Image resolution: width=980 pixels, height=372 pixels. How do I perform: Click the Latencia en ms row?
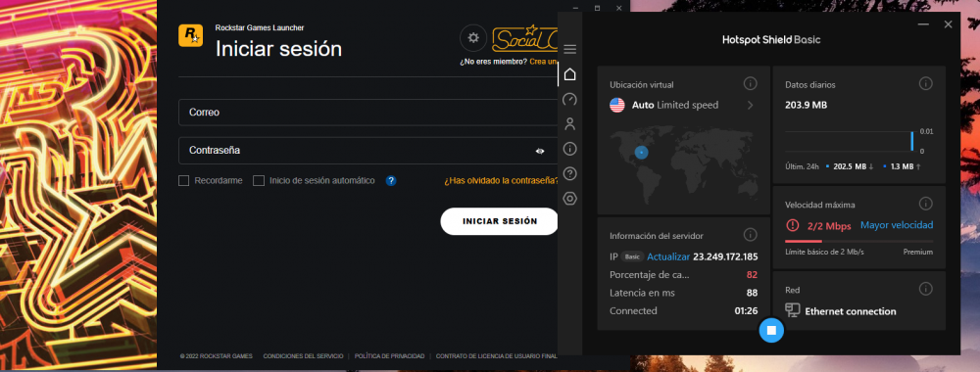click(684, 293)
